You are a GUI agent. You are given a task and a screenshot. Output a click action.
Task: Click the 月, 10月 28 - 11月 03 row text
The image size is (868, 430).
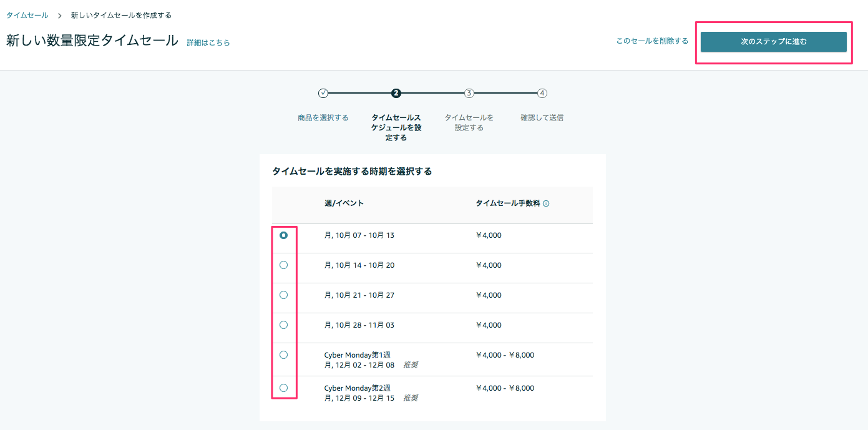click(x=359, y=325)
